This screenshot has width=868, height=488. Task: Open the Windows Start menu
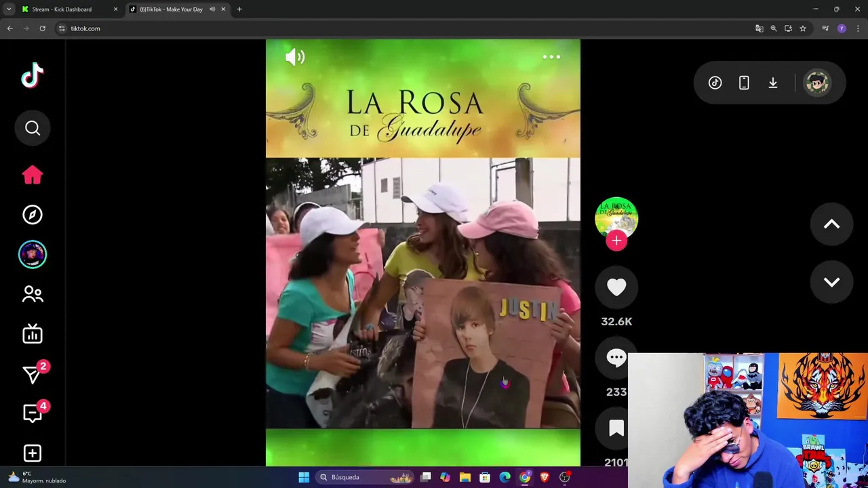pyautogui.click(x=304, y=477)
